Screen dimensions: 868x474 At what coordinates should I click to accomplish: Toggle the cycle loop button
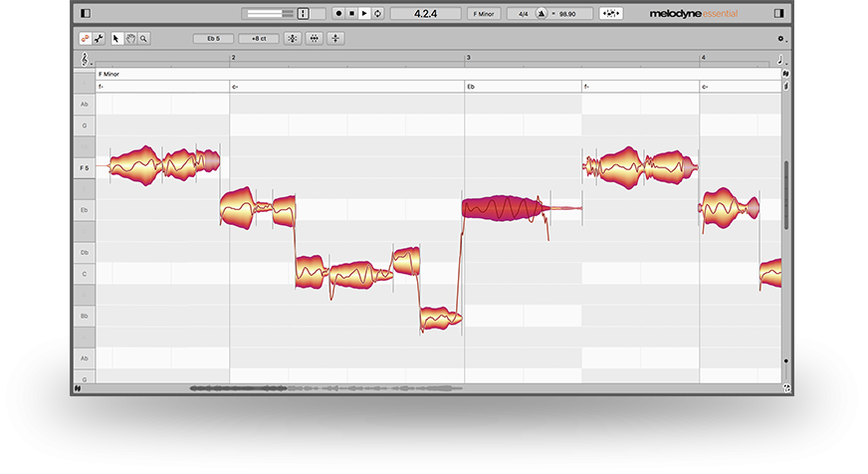pos(377,13)
